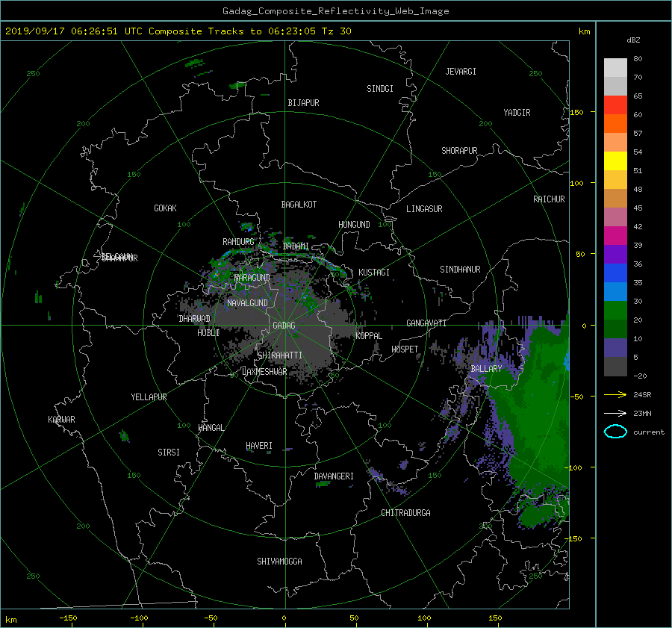Viewport: 672px width, 628px height.
Task: Click the gray 5 dBZ legend swatch
Action: 615,366
